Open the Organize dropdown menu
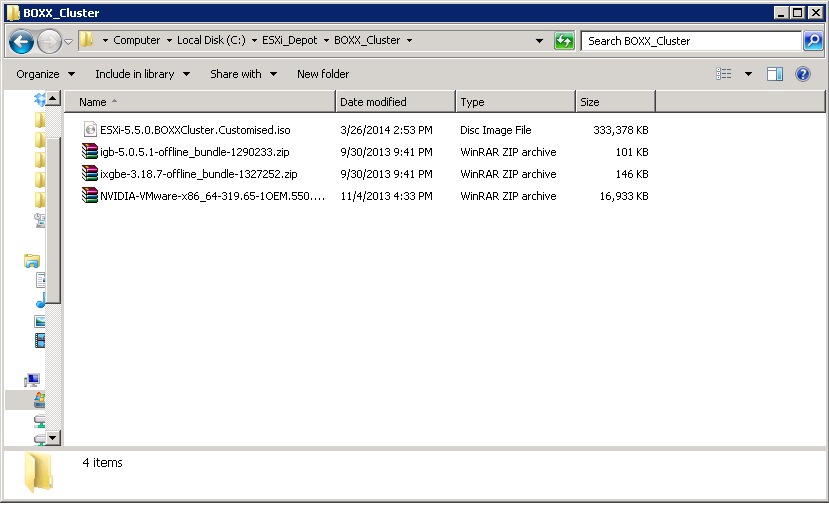829x505 pixels. tap(44, 74)
